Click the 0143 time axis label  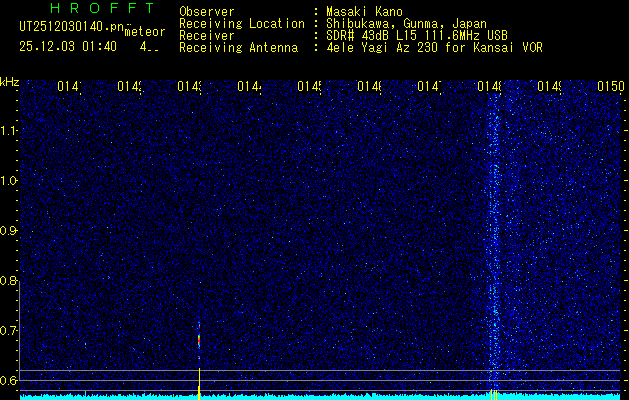(x=189, y=86)
